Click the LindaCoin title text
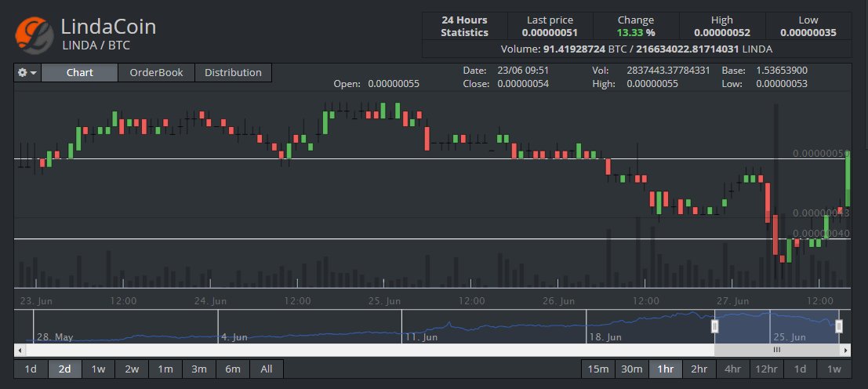 click(108, 26)
